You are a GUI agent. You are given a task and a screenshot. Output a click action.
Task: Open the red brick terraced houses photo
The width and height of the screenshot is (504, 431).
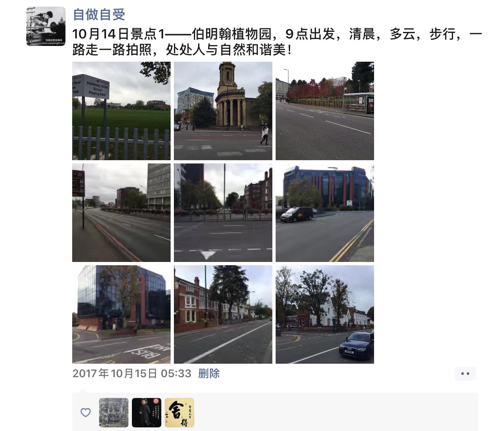pyautogui.click(x=223, y=314)
